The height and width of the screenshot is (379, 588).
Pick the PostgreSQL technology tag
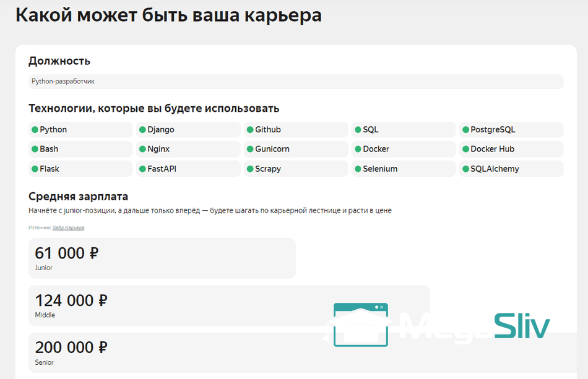coord(511,130)
